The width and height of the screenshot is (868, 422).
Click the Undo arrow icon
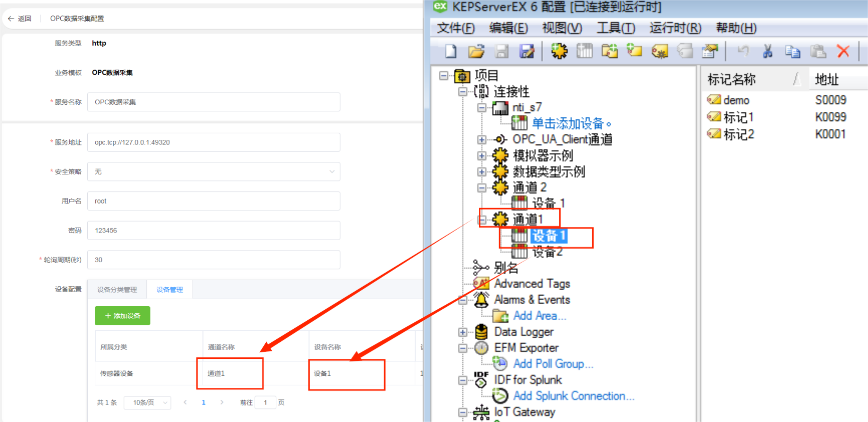(x=743, y=51)
